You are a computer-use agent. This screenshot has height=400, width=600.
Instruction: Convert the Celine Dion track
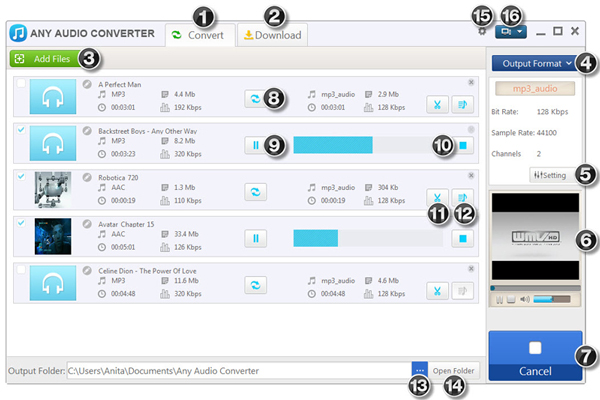pos(255,285)
